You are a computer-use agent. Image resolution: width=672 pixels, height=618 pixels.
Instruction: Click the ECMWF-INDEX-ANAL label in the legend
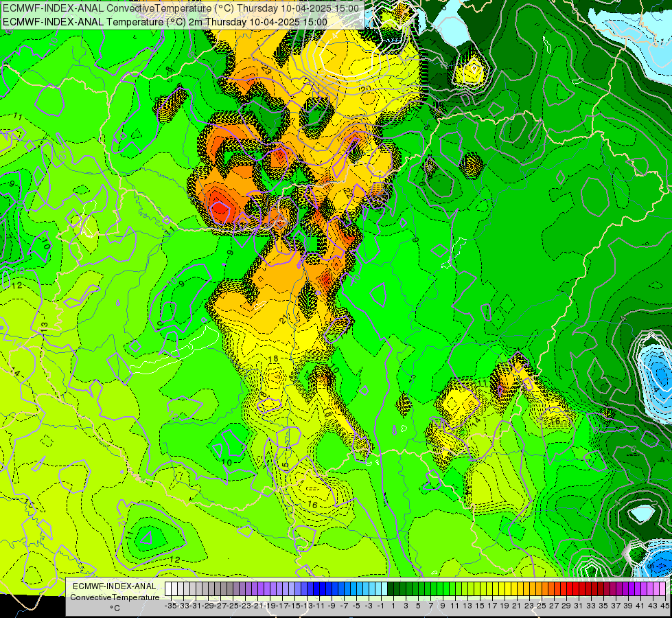point(115,586)
